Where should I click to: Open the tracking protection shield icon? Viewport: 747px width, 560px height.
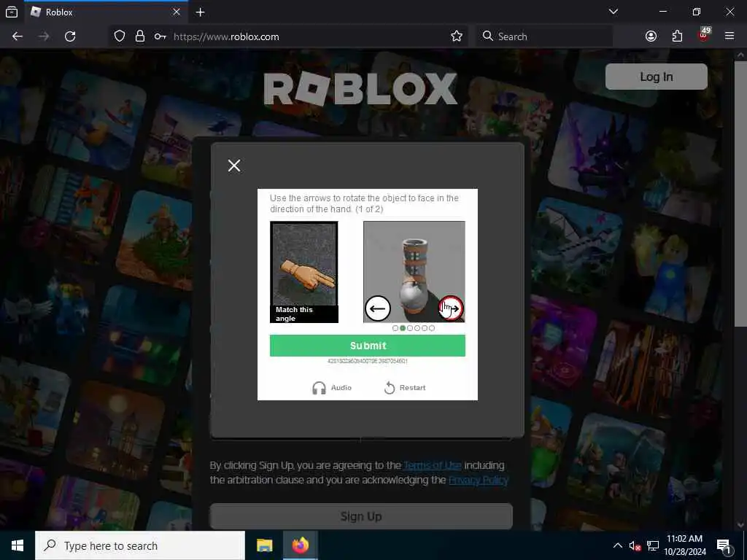tap(120, 36)
